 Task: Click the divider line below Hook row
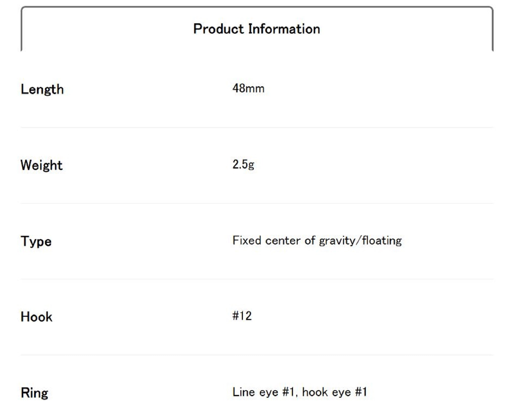click(257, 355)
